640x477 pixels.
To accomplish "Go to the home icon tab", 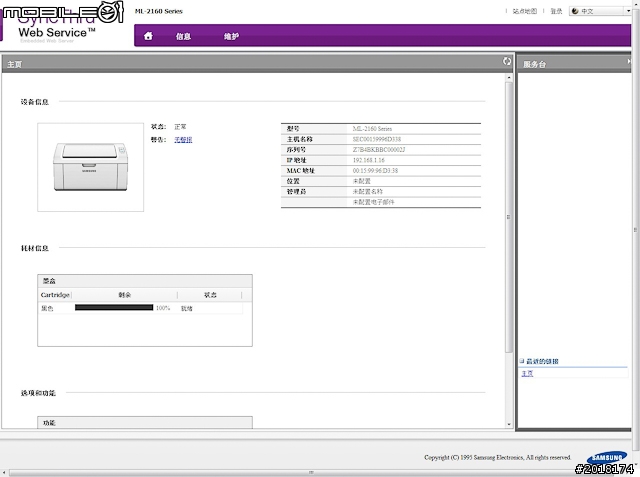I will coord(148,36).
